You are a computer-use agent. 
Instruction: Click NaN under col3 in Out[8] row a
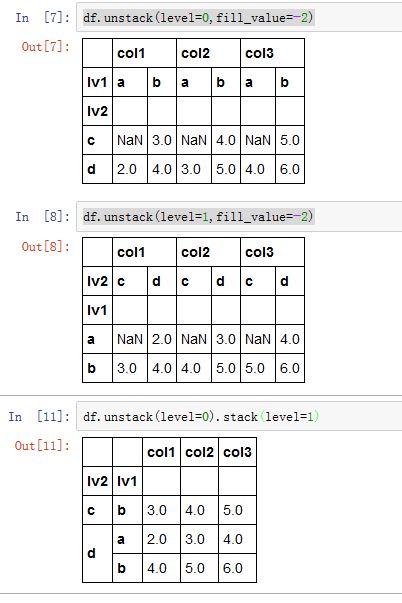[x=258, y=339]
